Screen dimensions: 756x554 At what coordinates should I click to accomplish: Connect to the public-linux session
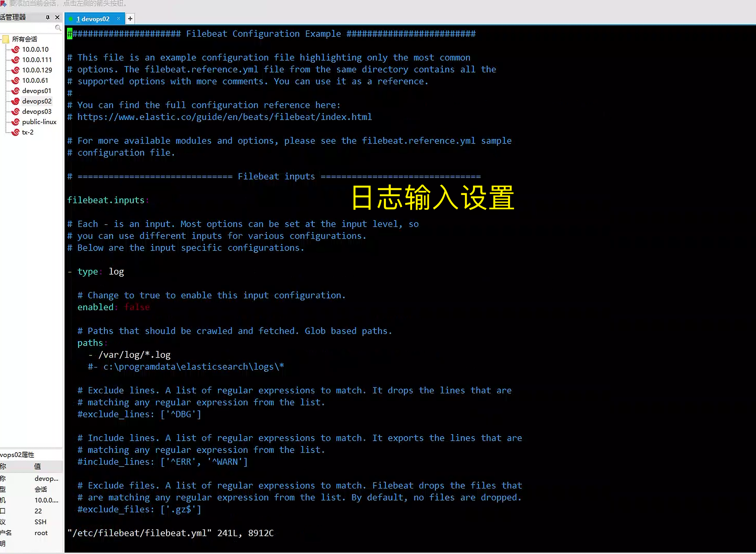tap(39, 122)
